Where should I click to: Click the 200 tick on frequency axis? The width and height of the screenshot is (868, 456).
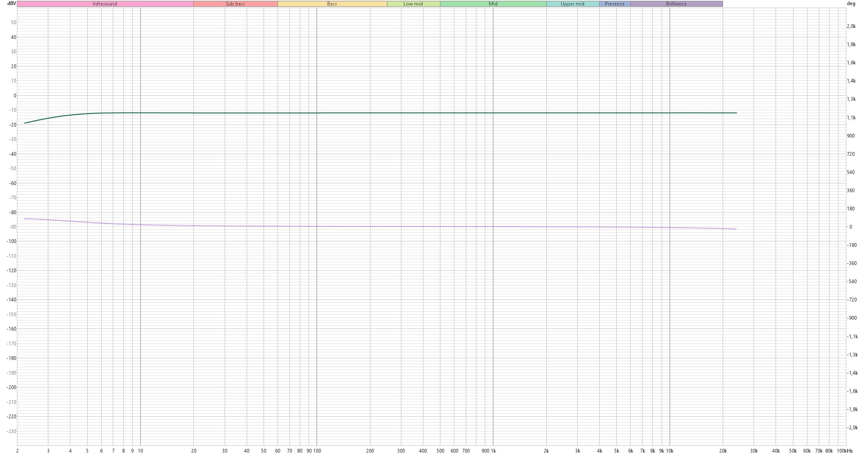370,451
